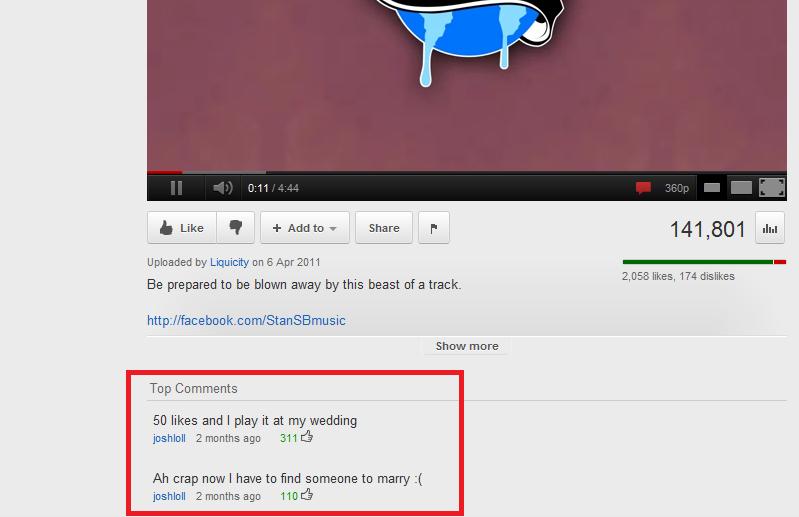This screenshot has width=799, height=517.
Task: Open the Share button
Action: coord(384,228)
